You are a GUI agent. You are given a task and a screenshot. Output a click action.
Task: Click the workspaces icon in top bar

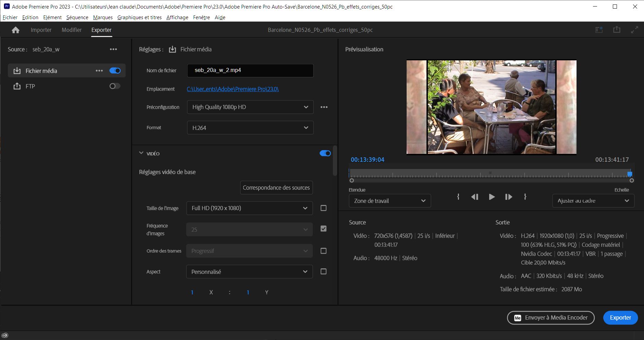pos(599,30)
